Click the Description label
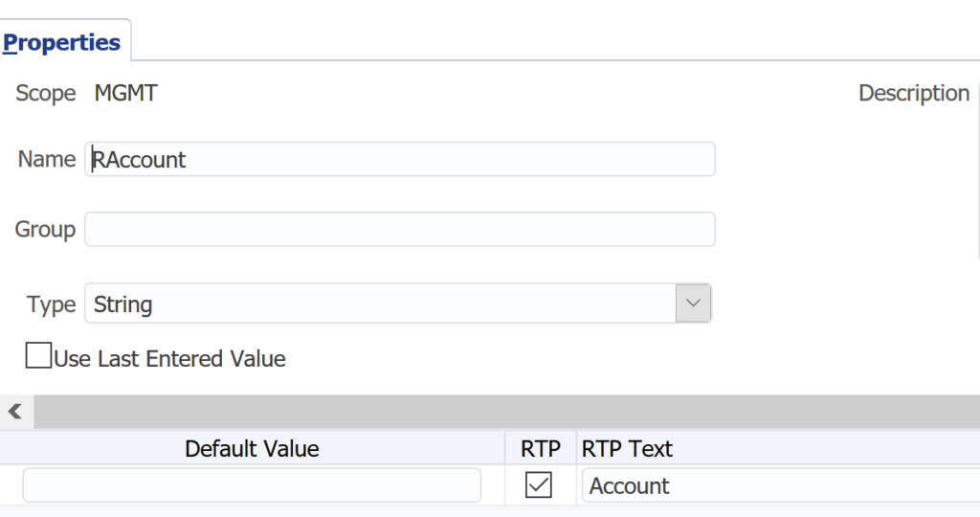This screenshot has height=517, width=980. coord(914,93)
